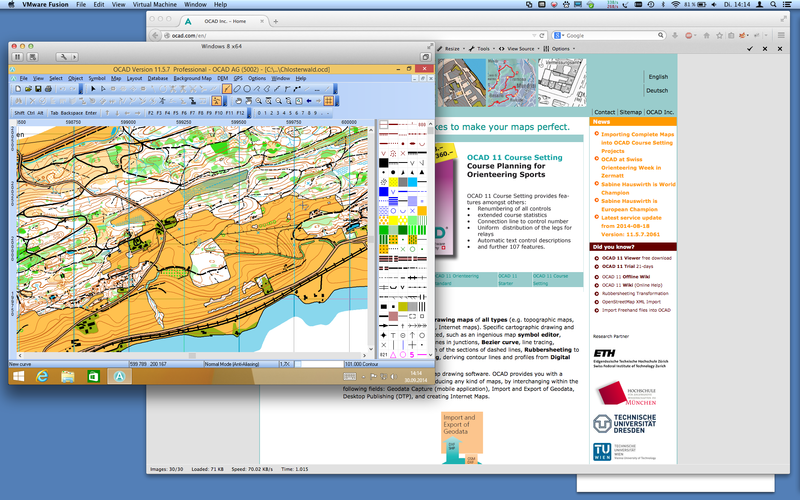Open the green Store app on taskbar

[x=93, y=377]
